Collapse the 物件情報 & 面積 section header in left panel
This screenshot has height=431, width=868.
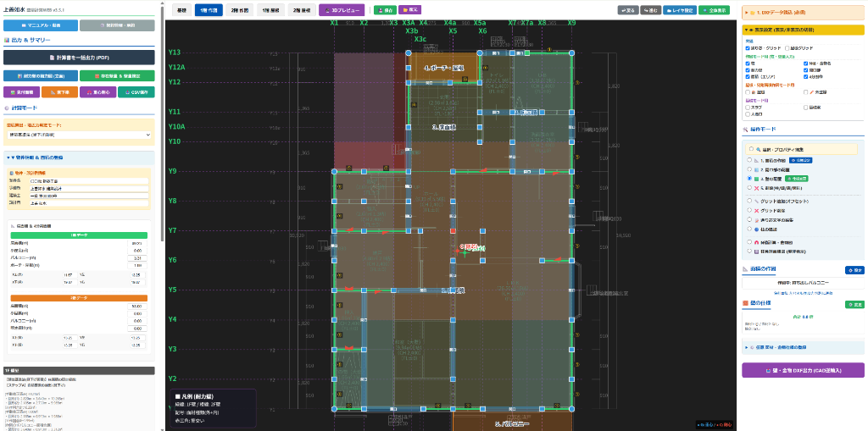[79, 157]
